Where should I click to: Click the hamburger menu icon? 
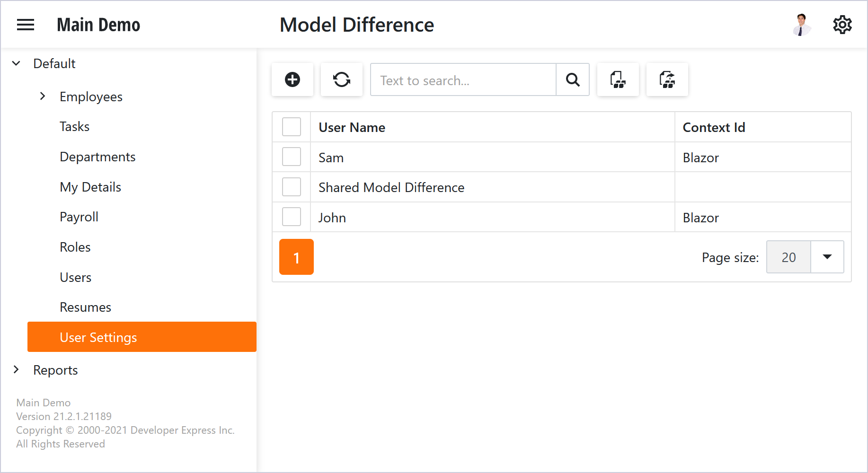[x=26, y=25]
